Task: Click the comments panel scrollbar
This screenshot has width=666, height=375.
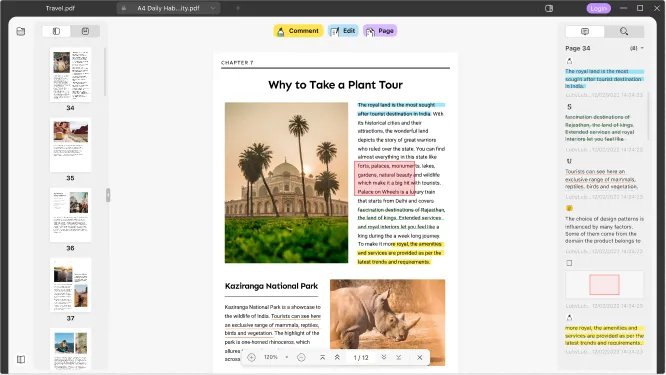Action: tap(649, 116)
